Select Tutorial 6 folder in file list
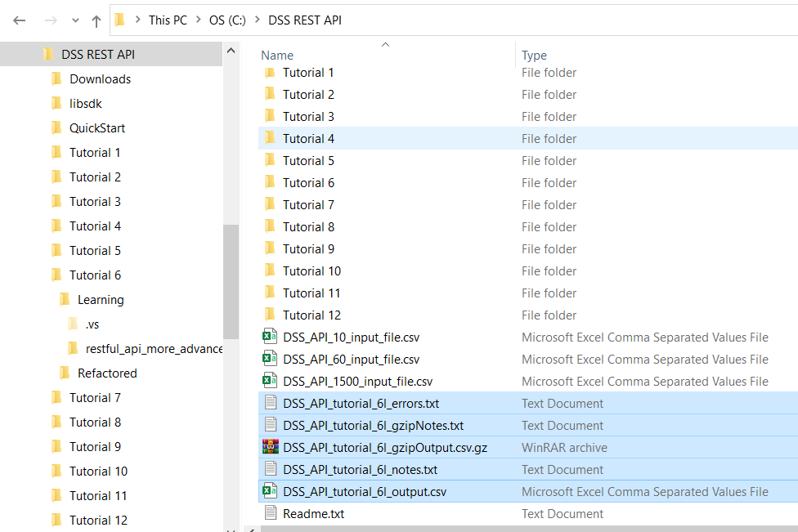 pos(308,183)
